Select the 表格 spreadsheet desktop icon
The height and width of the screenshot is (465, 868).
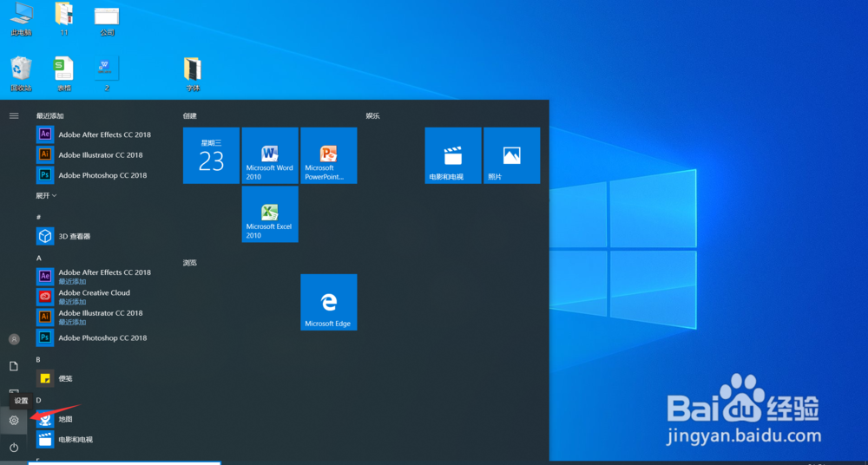63,75
